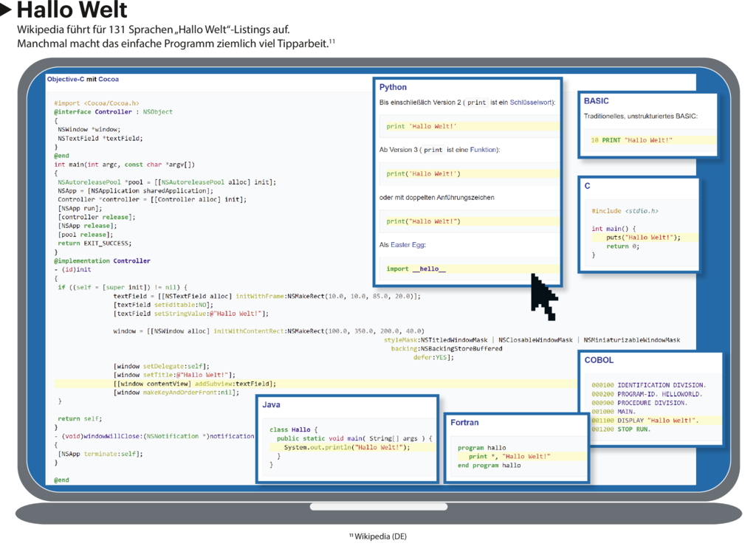
Task: Select the Python panel heading
Action: [x=393, y=87]
